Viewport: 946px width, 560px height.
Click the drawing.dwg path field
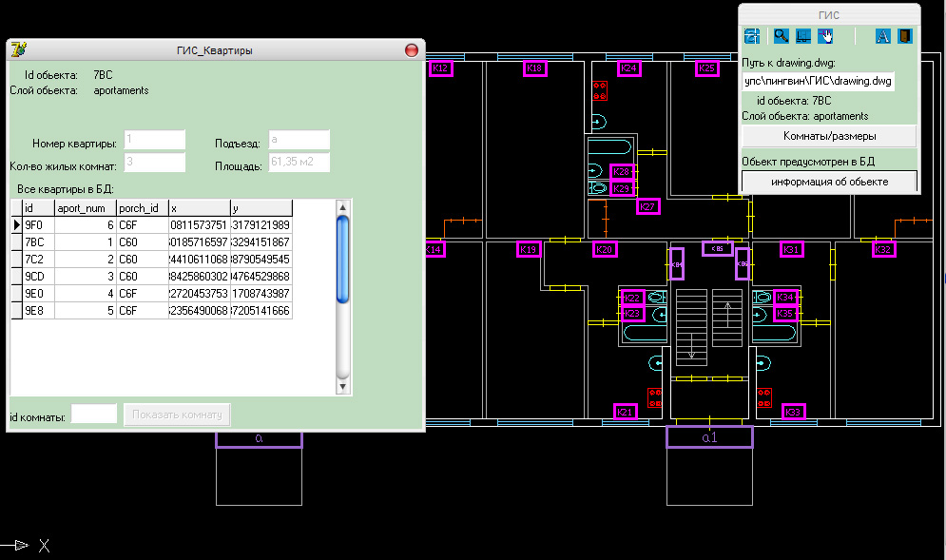tap(819, 82)
